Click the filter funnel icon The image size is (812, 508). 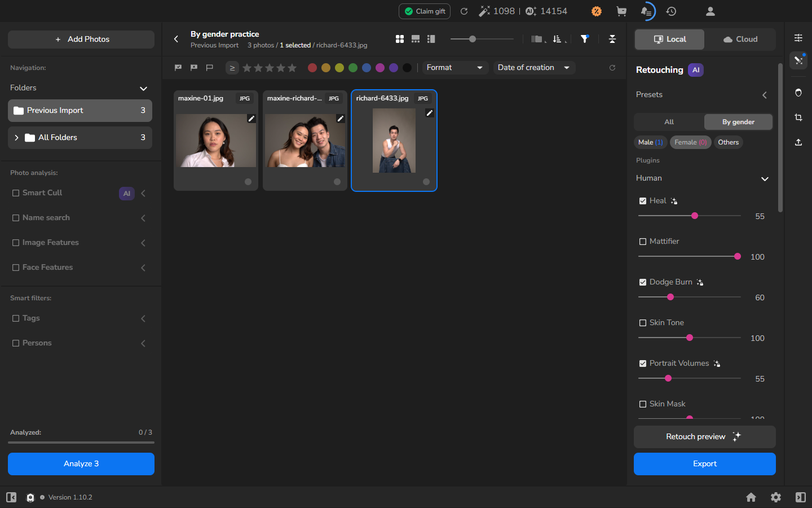585,39
